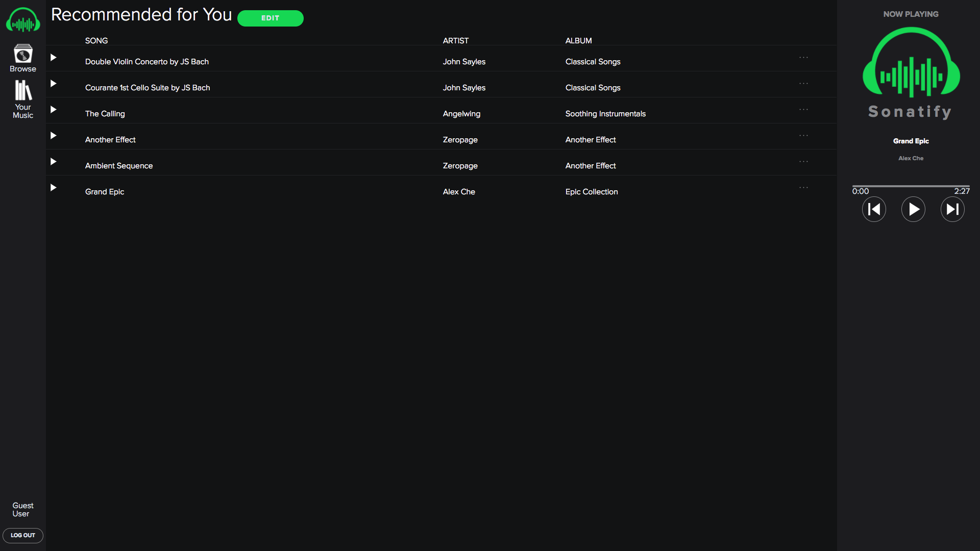Play Double Violin Concerto by JS Bach

click(53, 58)
